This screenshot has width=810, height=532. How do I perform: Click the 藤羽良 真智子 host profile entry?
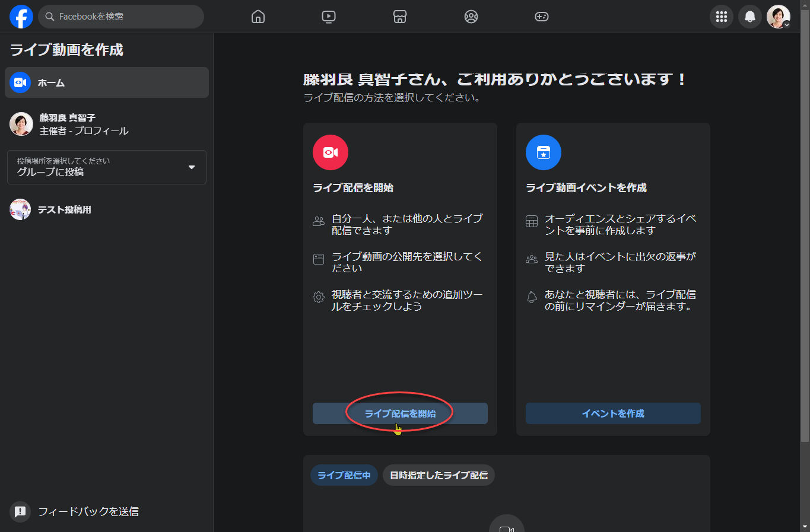click(x=107, y=124)
